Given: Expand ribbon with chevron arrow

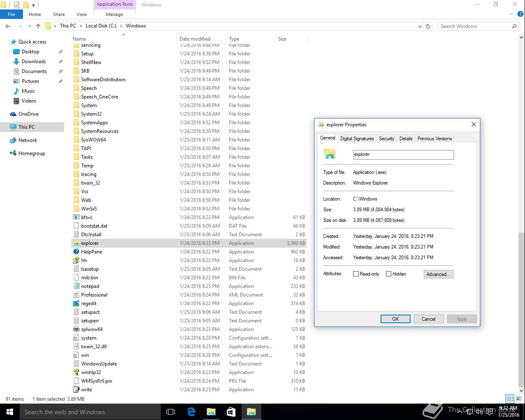Looking at the screenshot, I should (511, 14).
